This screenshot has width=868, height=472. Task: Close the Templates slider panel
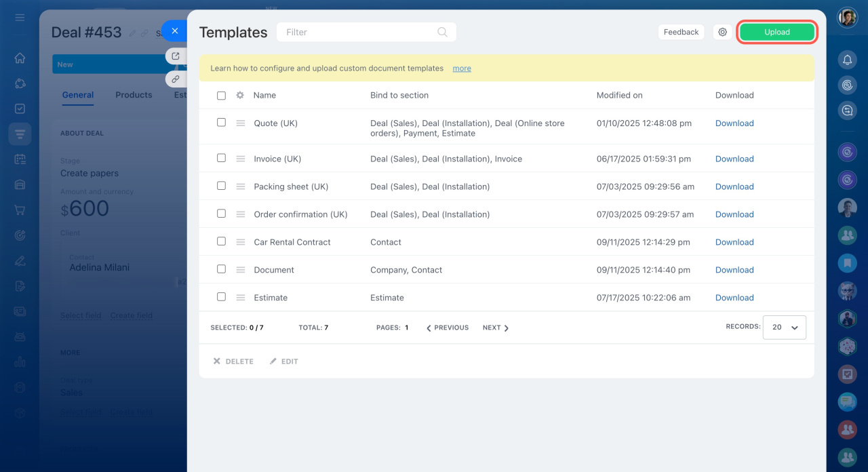(x=175, y=31)
